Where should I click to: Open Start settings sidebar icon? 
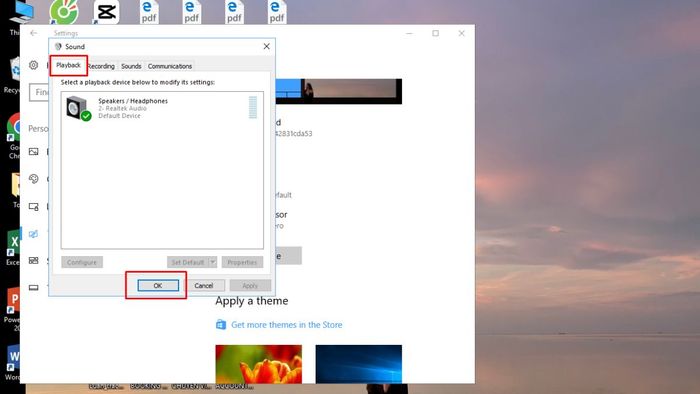(33, 261)
